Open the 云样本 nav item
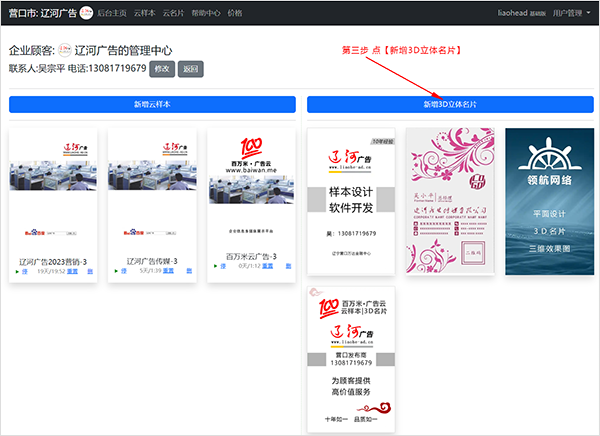The height and width of the screenshot is (436, 600). point(145,13)
